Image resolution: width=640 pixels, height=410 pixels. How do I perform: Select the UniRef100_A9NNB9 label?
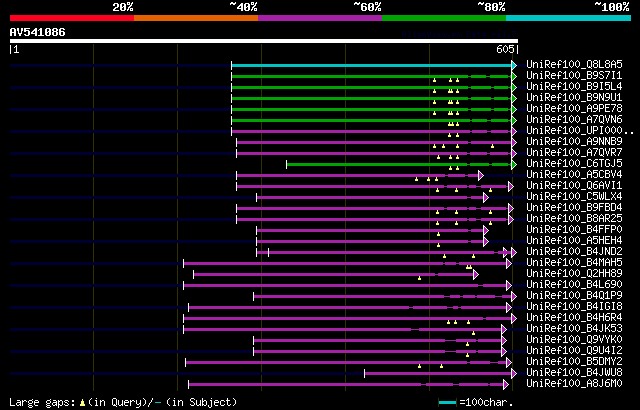click(574, 142)
